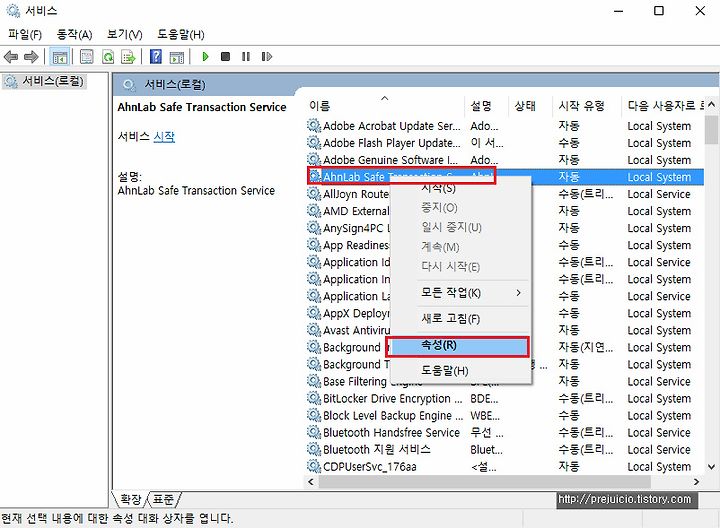Click gear icon of Bluetooth Handsfree Service
The height and width of the screenshot is (528, 720).
pyautogui.click(x=314, y=432)
